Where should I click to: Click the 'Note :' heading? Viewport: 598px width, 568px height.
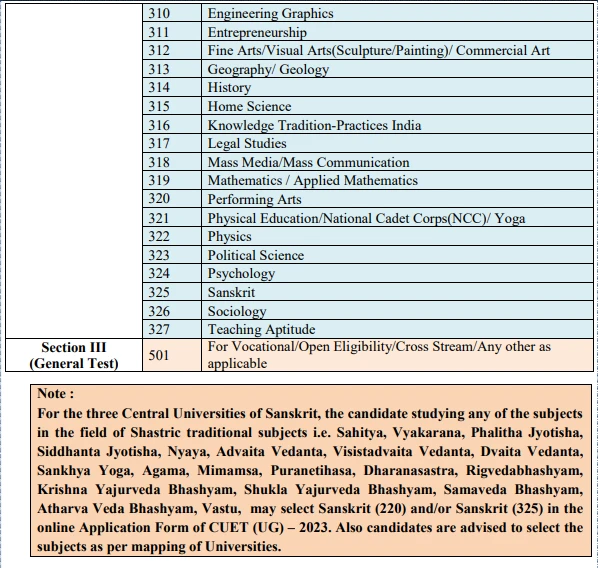coord(56,393)
